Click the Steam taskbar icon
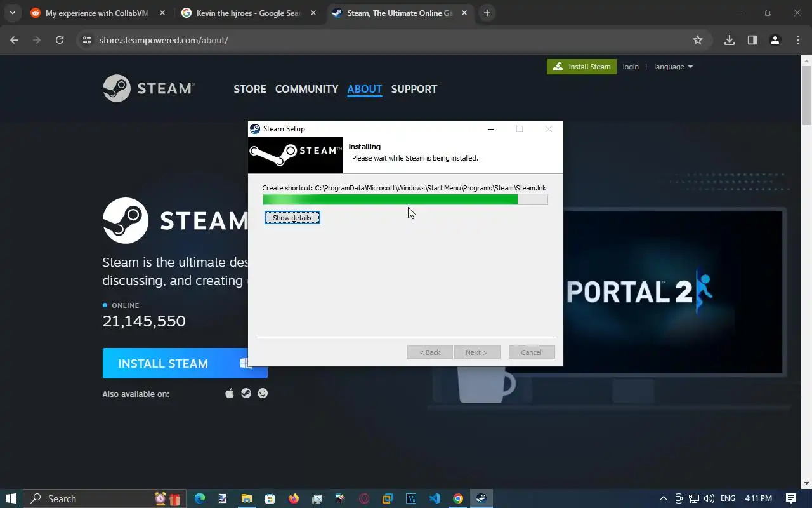This screenshot has height=508, width=812. [481, 498]
